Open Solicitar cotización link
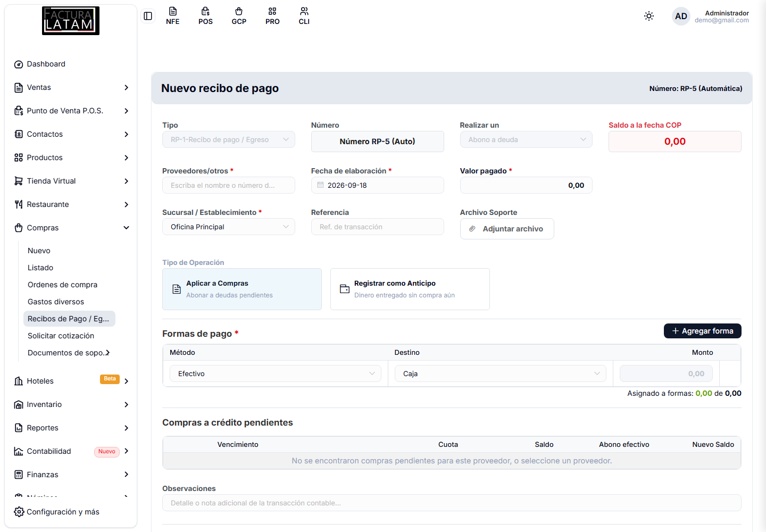Image resolution: width=766 pixels, height=532 pixels. (61, 336)
